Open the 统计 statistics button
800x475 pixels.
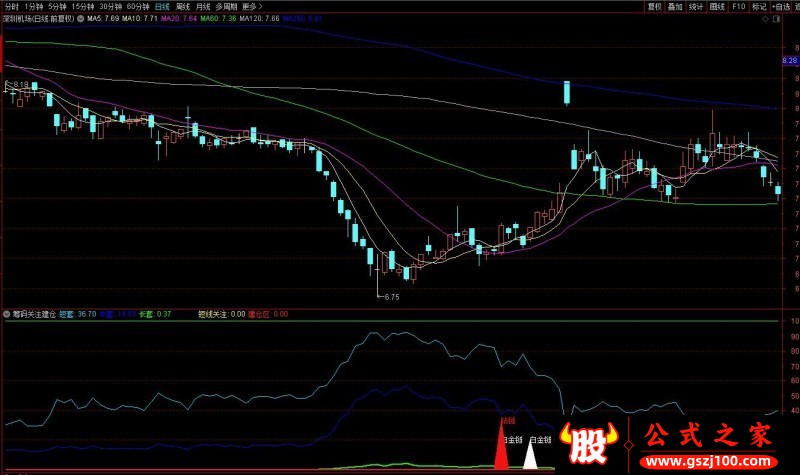pos(696,7)
